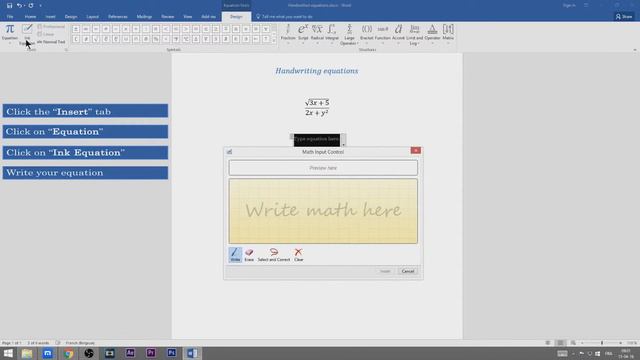Open Adobe Premiere Pro from the taskbar
Viewport: 640px width, 360px height.
pyautogui.click(x=151, y=353)
